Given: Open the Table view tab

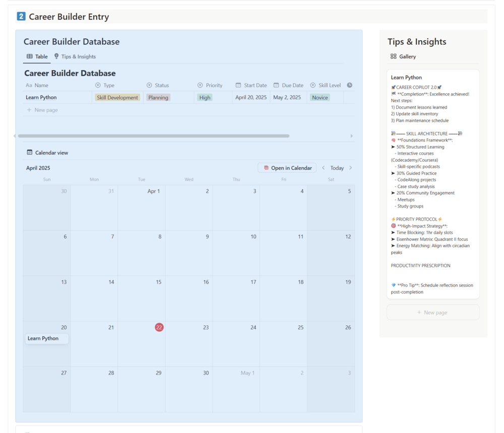Looking at the screenshot, I should 37,56.
